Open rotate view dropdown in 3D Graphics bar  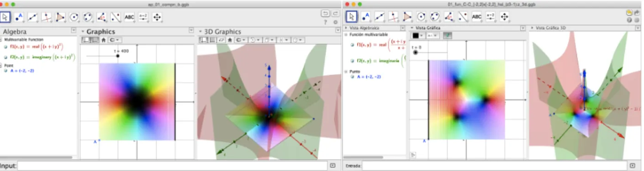(x=255, y=40)
